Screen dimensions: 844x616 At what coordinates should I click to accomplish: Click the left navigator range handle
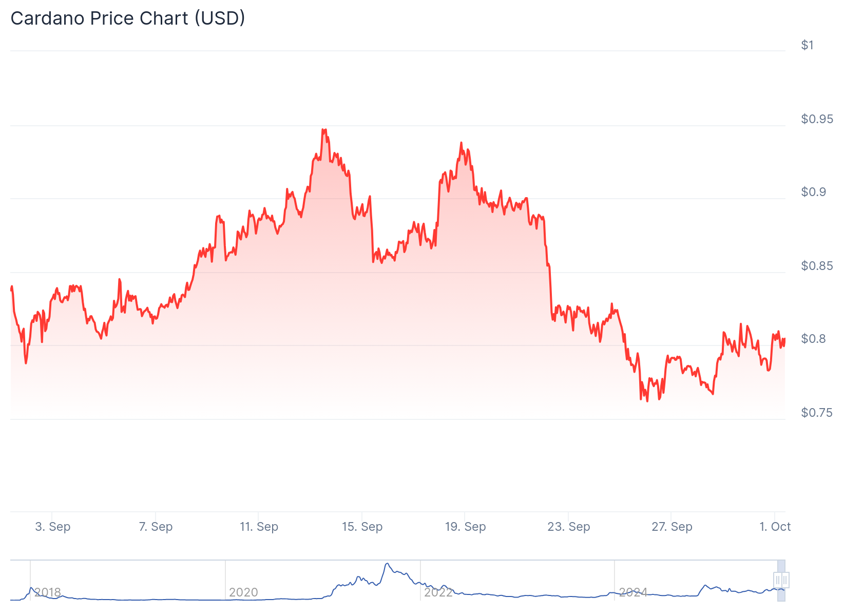click(x=778, y=580)
